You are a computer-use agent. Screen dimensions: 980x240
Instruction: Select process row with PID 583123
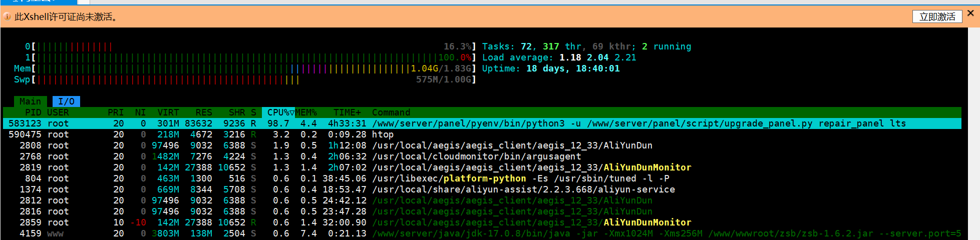coord(482,123)
